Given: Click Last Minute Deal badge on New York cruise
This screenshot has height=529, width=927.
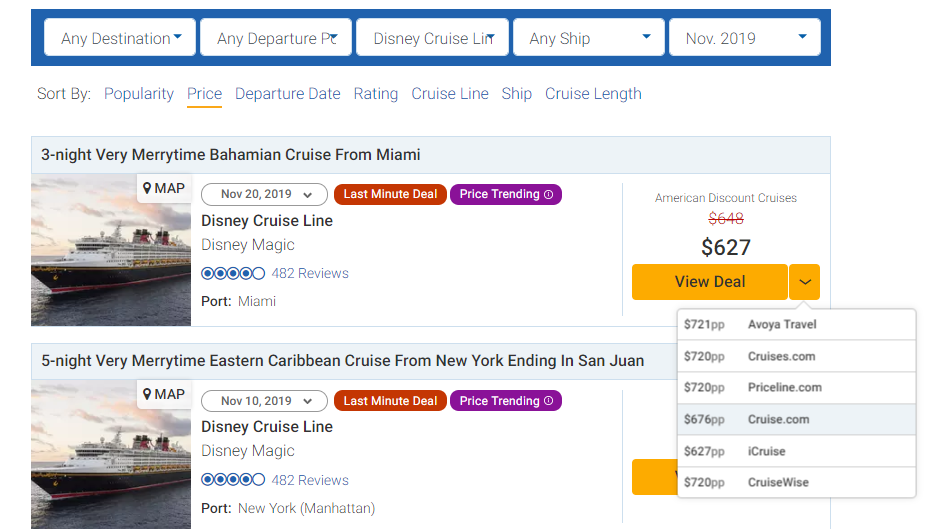Looking at the screenshot, I should click(x=390, y=401).
